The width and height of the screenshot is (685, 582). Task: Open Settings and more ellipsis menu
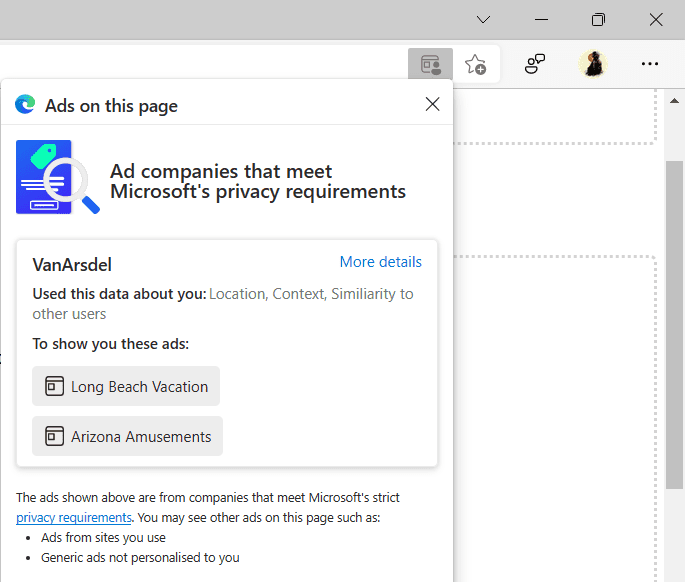point(649,65)
